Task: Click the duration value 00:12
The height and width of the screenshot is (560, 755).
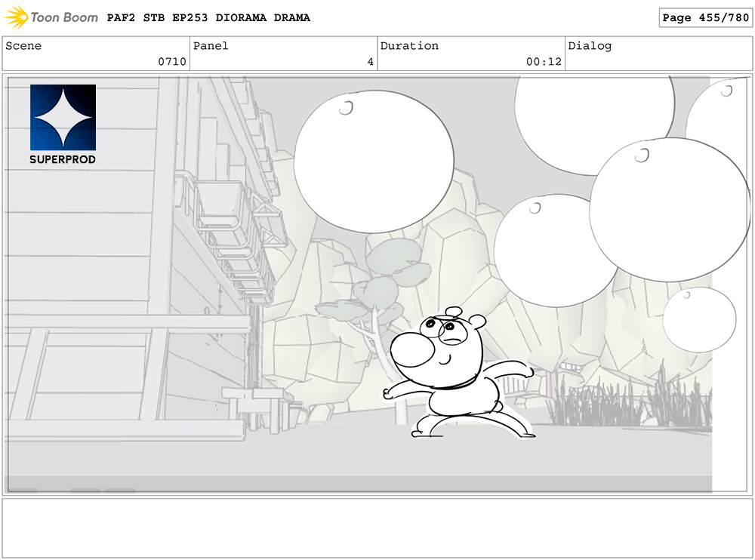Action: 544,62
